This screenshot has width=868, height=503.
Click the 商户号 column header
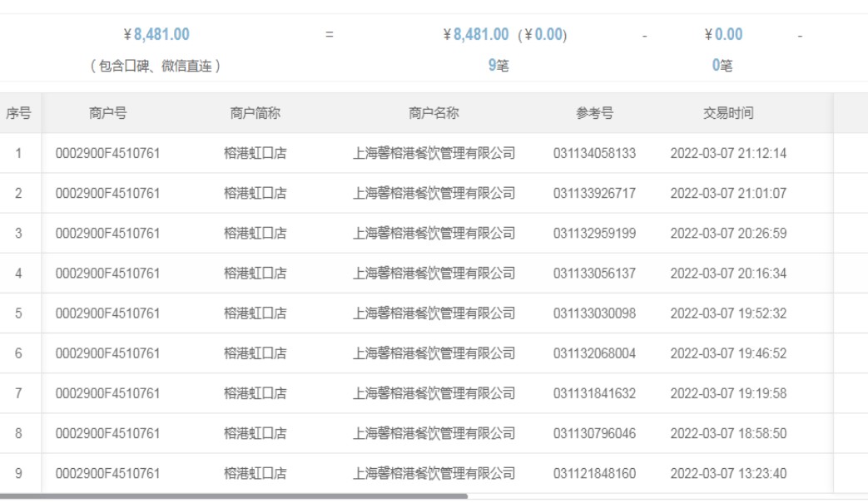(x=107, y=113)
